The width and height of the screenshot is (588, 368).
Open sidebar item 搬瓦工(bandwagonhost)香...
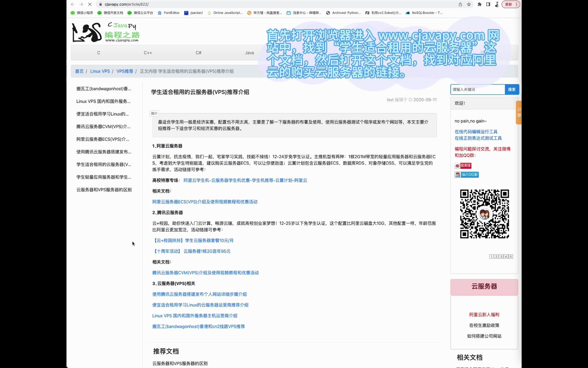click(104, 89)
